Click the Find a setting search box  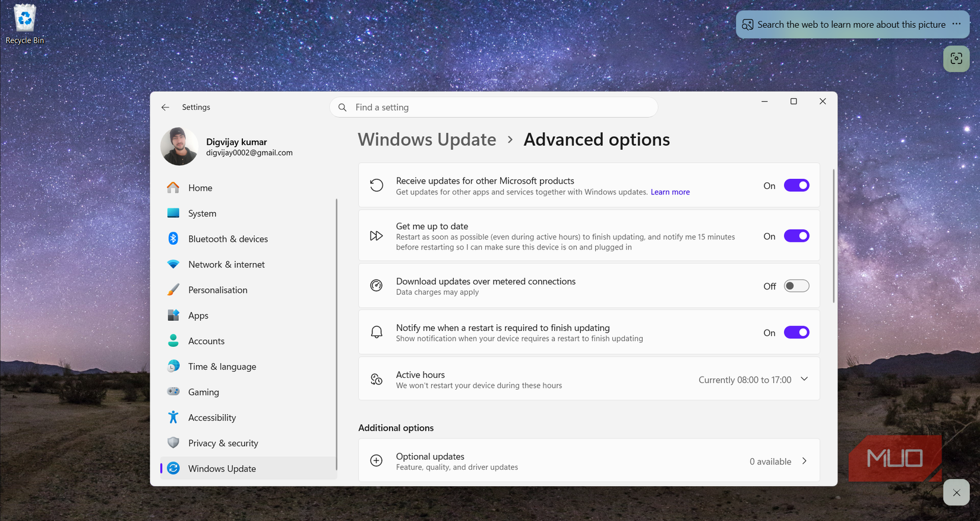click(494, 108)
